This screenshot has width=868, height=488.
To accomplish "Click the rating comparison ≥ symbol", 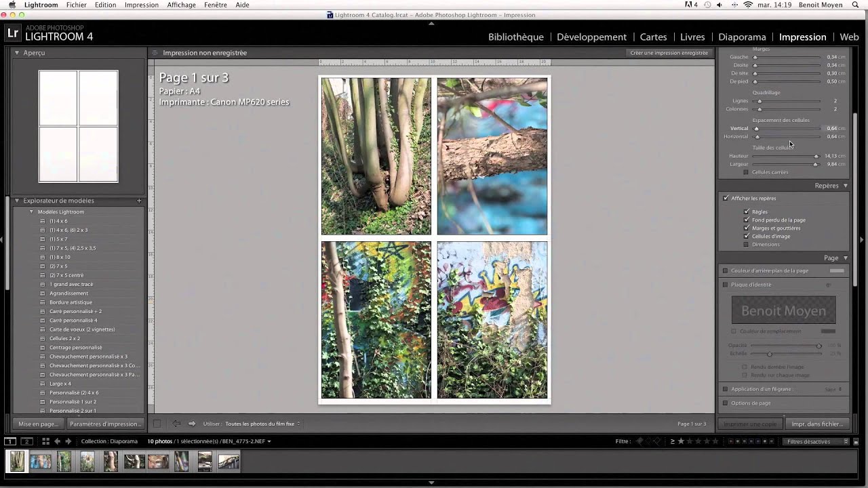I will coord(673,441).
